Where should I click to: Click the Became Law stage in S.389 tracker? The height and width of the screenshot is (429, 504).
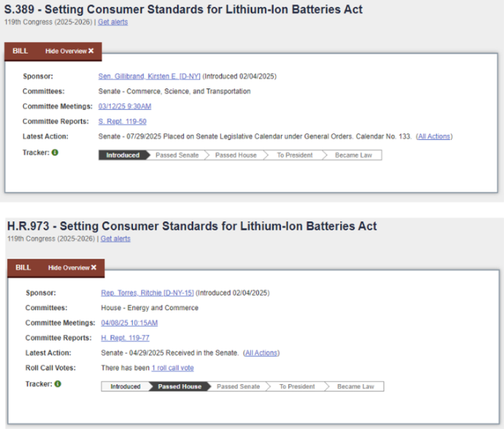pyautogui.click(x=353, y=156)
